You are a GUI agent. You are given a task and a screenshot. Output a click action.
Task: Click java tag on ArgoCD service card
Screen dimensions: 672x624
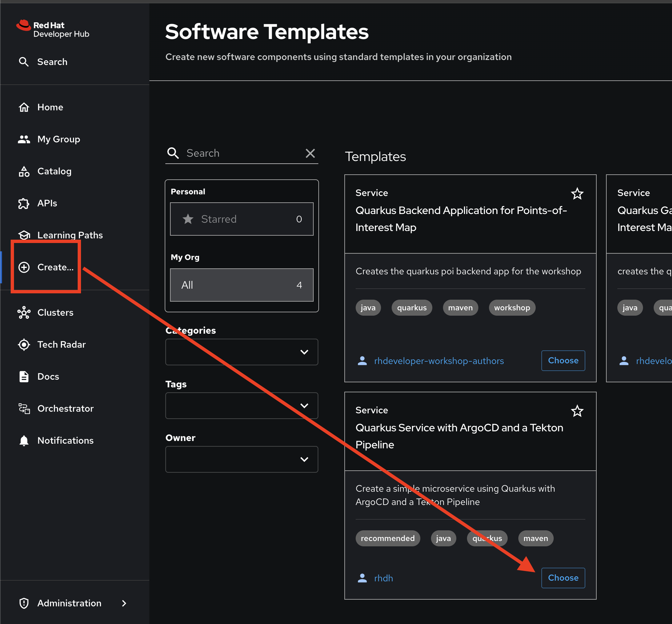pyautogui.click(x=443, y=538)
